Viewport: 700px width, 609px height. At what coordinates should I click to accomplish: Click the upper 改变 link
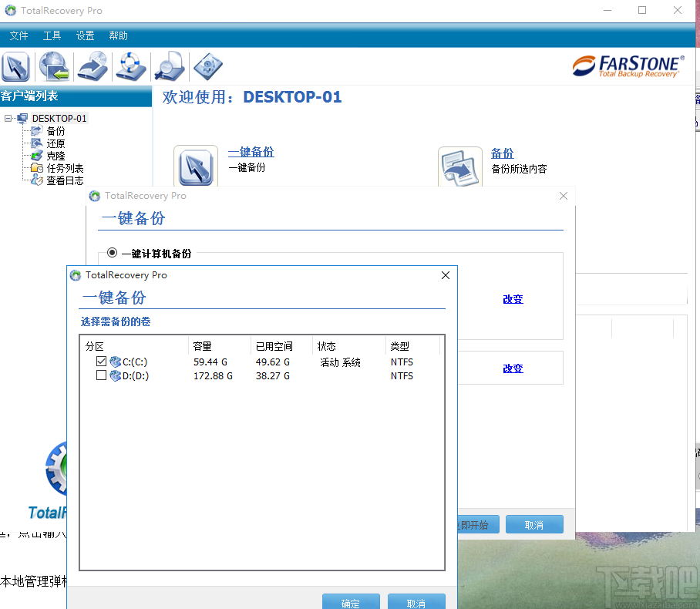tap(512, 299)
